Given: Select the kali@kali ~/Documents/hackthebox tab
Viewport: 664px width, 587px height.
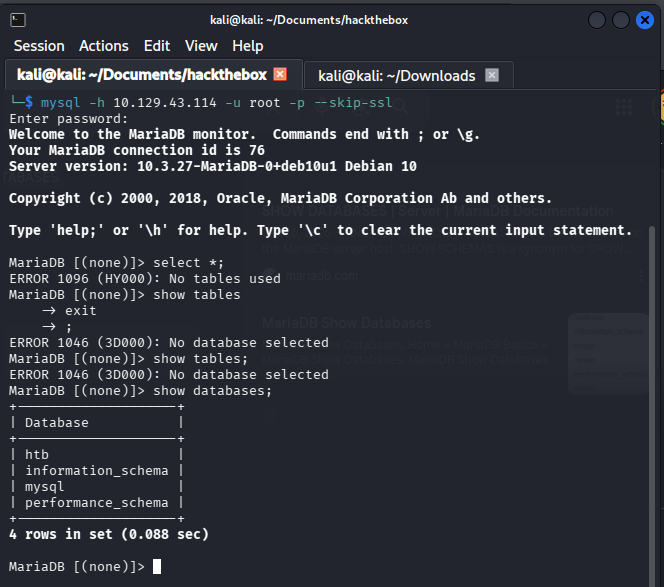Looking at the screenshot, I should click(142, 75).
